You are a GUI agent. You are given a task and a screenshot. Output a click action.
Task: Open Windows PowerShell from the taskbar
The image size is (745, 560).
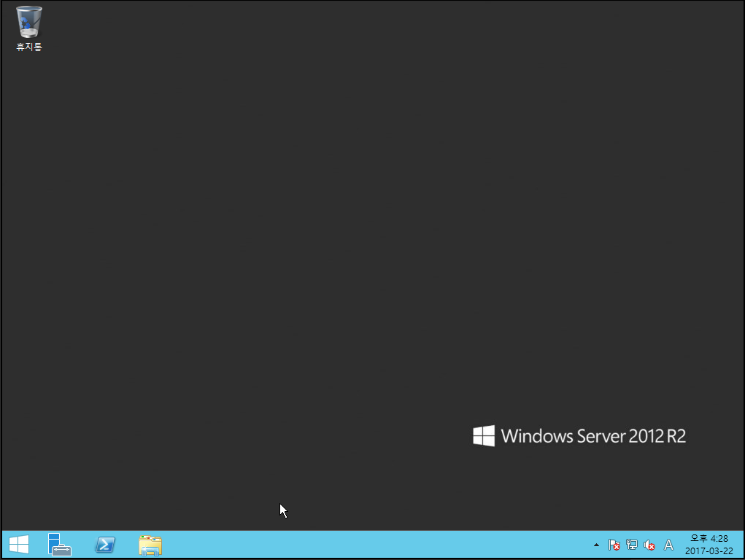pos(105,545)
